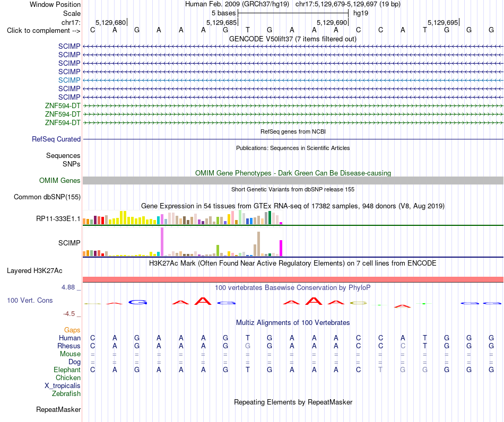Screen dimensions: 504x422
Task: Click the Window Position label
Action: point(55,4)
